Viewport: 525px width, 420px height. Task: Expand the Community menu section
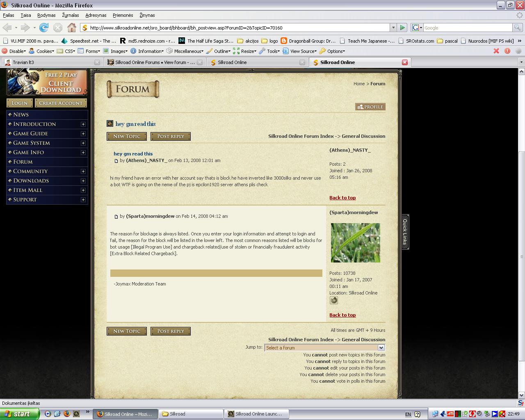[83, 171]
